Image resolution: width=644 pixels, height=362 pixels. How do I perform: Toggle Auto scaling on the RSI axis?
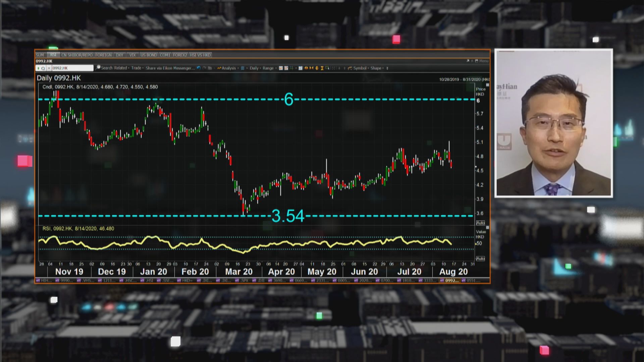480,258
